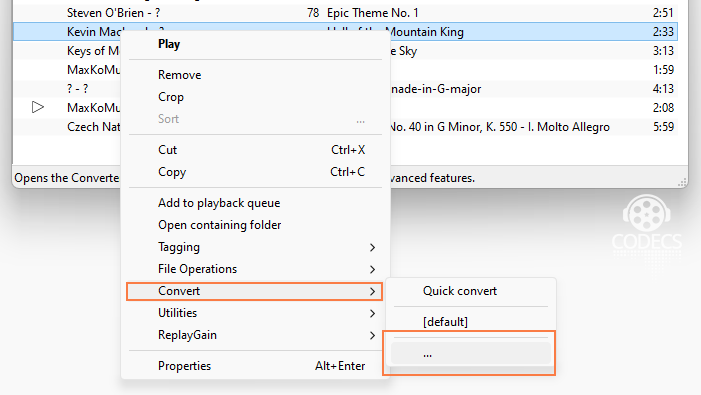Click the Molto Allegro track title
Screen dimensions: 701x395
pos(500,127)
